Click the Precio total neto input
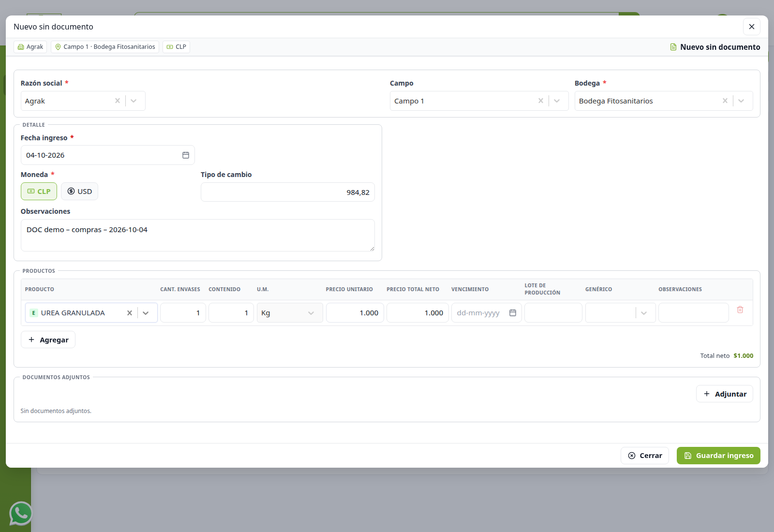This screenshot has width=774, height=532. pos(418,313)
